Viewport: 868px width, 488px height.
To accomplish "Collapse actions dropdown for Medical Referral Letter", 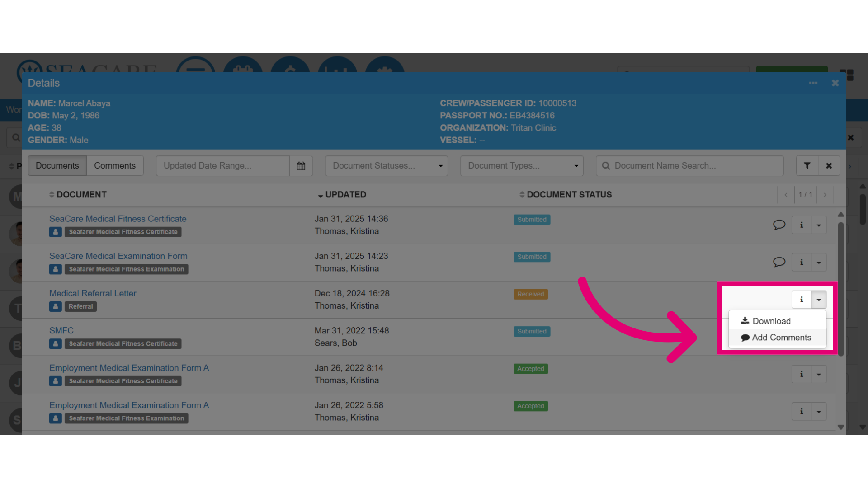I will point(819,300).
